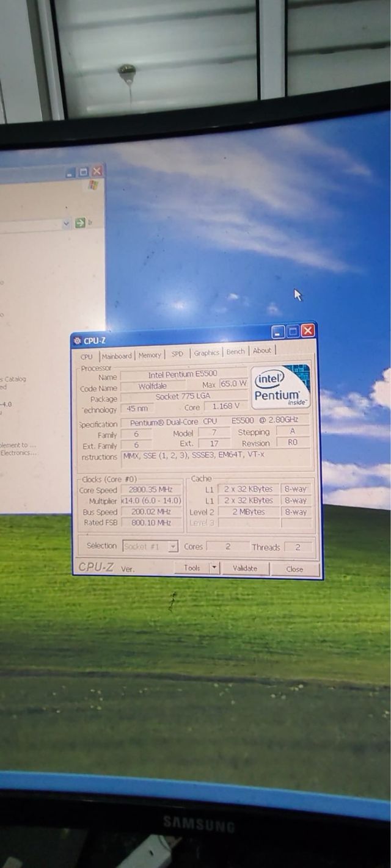
Task: Switch to the Bench tab
Action: 235,352
